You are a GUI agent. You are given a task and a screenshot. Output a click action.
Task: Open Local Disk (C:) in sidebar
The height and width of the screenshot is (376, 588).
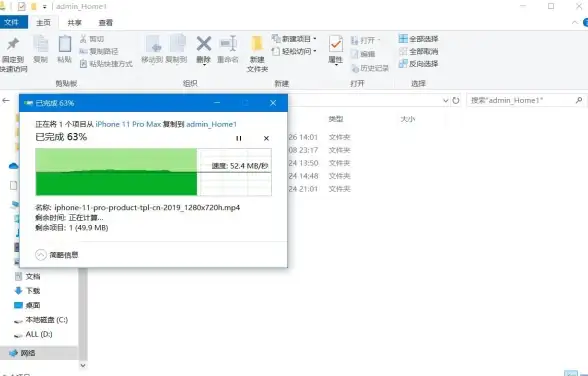tap(46, 320)
